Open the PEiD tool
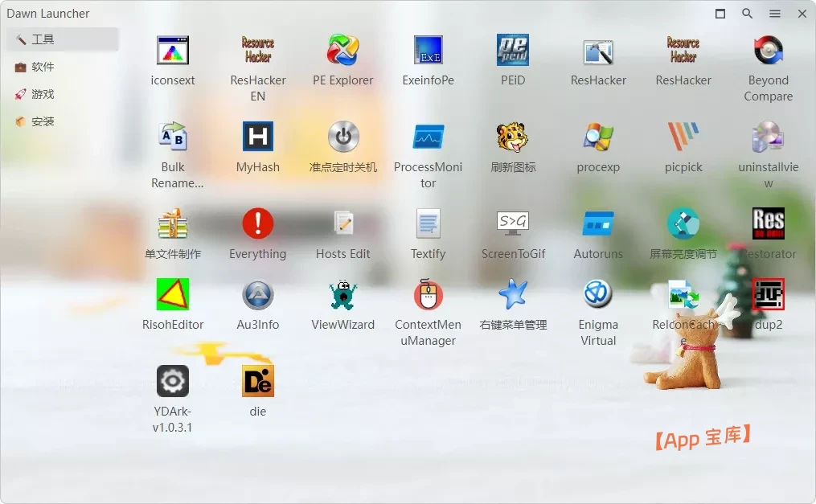This screenshot has height=504, width=816. pos(514,50)
